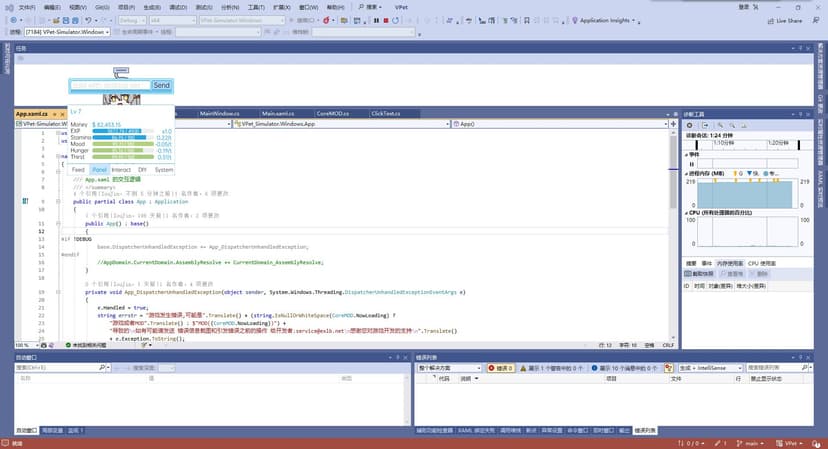Click the zoom out icon in diagnostic tools

[x=732, y=125]
